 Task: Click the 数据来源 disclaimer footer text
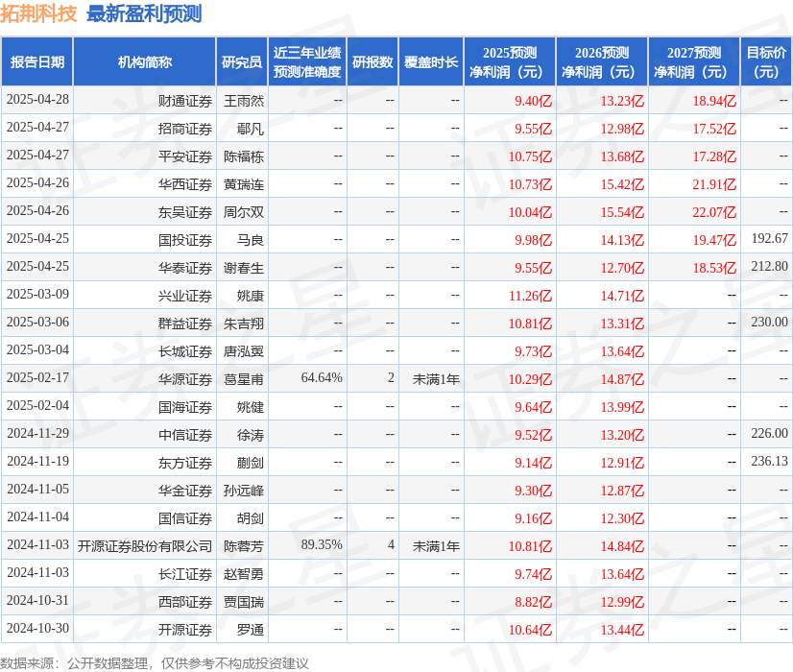point(155,663)
